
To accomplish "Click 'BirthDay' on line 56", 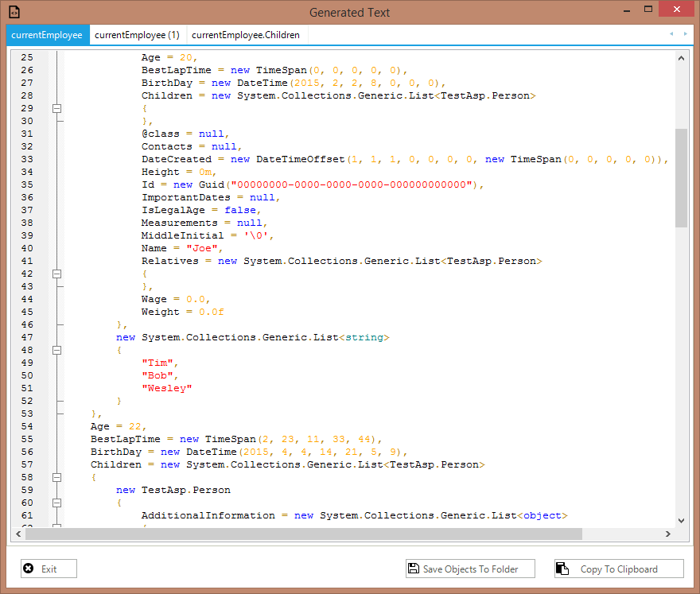I will tap(116, 452).
